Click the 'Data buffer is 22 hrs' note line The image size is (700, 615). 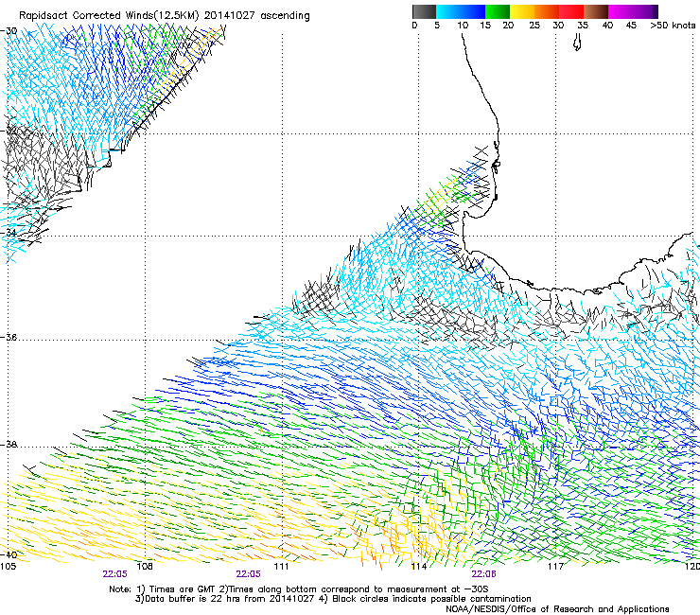(x=333, y=599)
